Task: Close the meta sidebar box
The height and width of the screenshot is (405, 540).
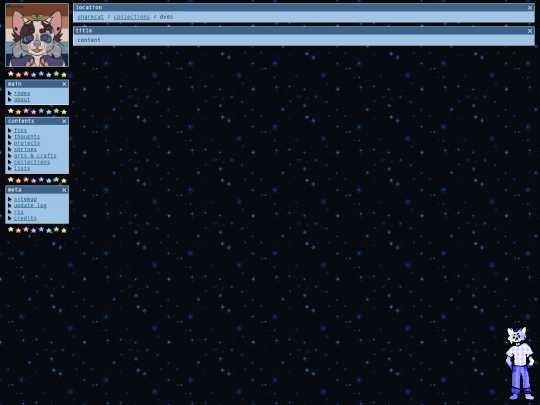Action: click(64, 190)
